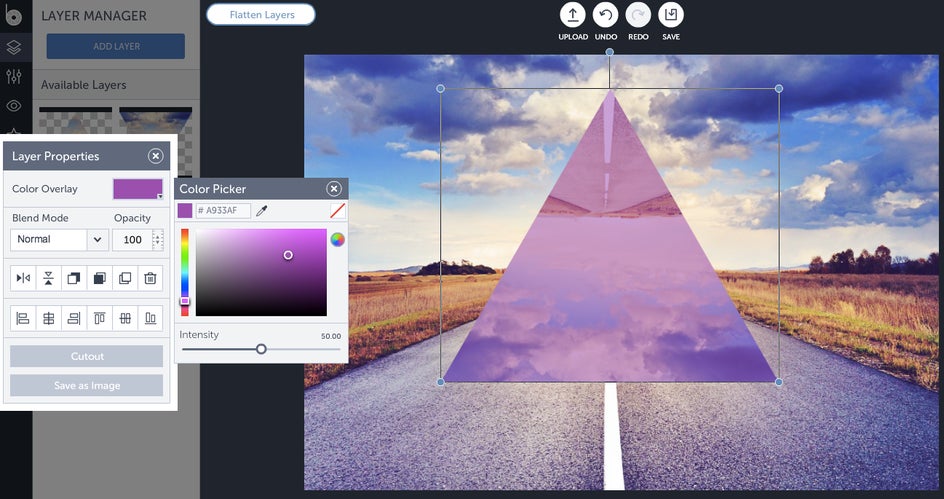Click the Flatten Layers button

pyautogui.click(x=261, y=14)
